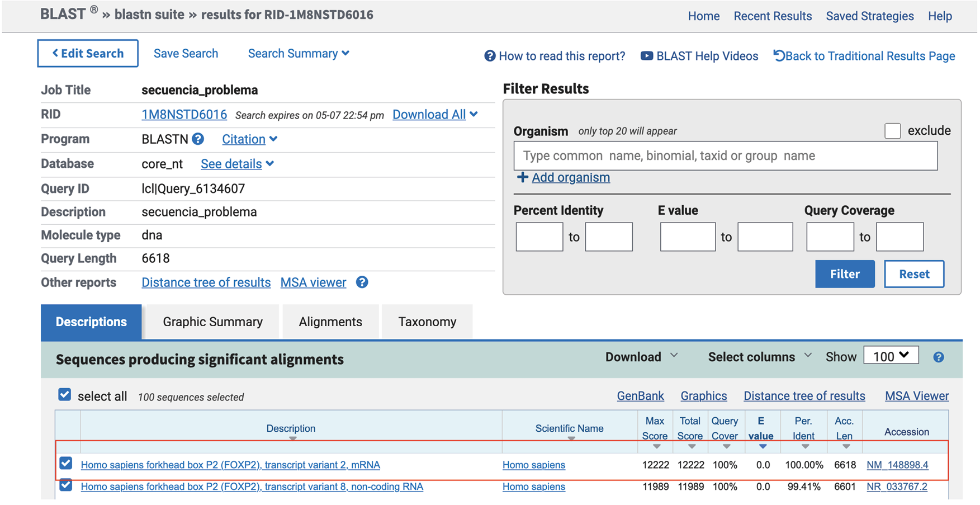The width and height of the screenshot is (980, 505).
Task: Open the Taxonomy tab
Action: click(427, 322)
